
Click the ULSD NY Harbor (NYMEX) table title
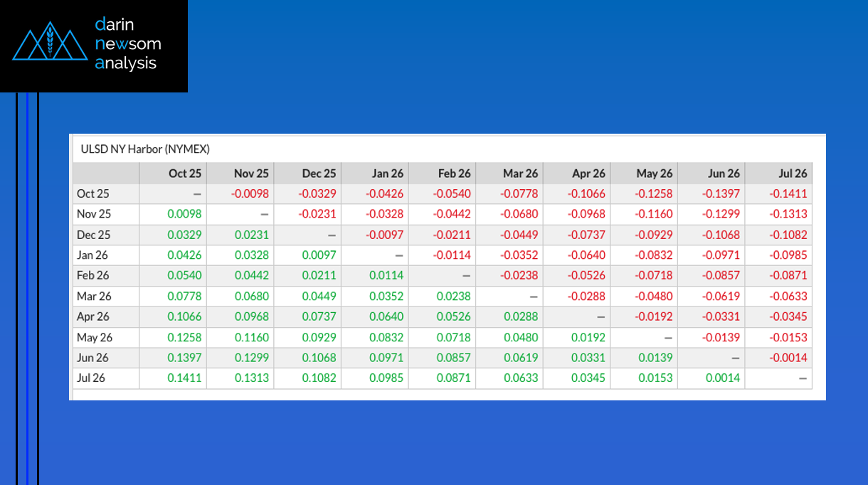pos(145,149)
